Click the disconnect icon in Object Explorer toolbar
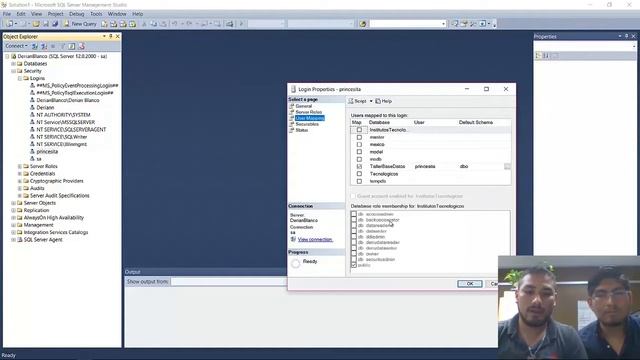Viewport: 640px width, 360px height. pos(44,46)
